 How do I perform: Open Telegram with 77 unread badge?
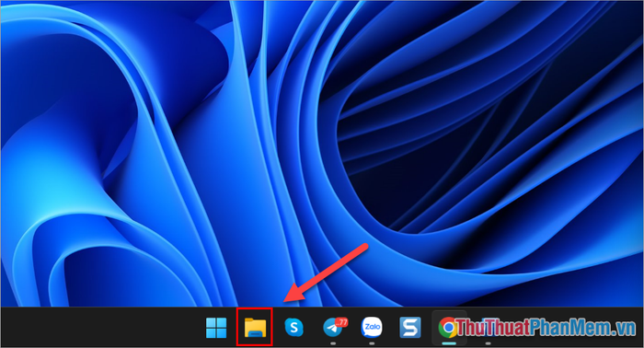click(334, 328)
